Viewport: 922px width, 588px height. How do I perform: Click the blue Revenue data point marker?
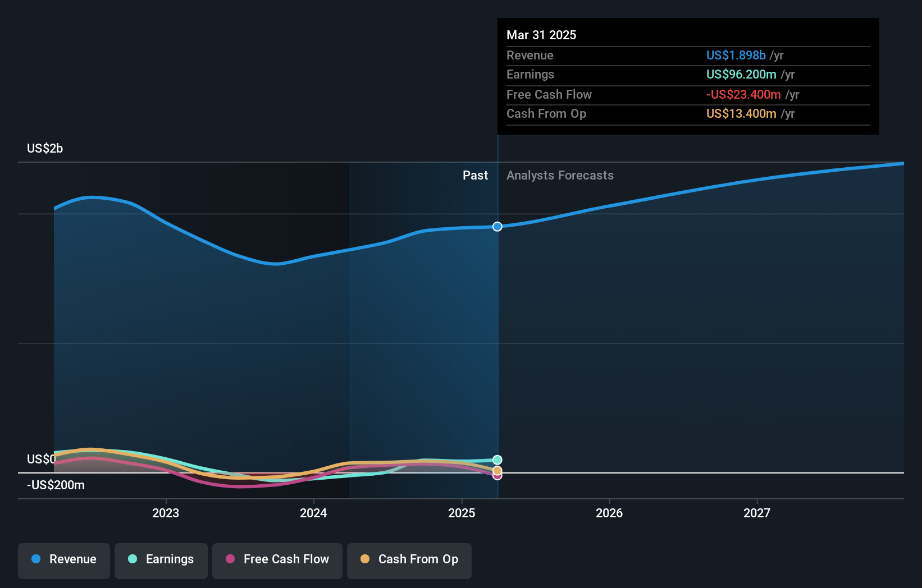tap(497, 227)
